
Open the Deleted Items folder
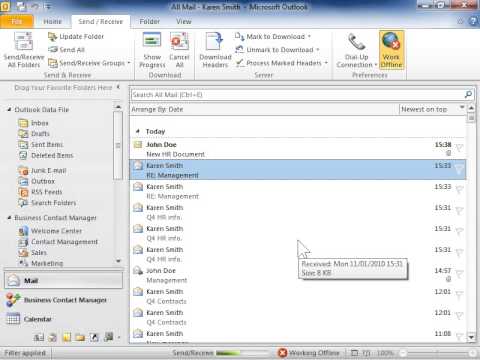46,155
